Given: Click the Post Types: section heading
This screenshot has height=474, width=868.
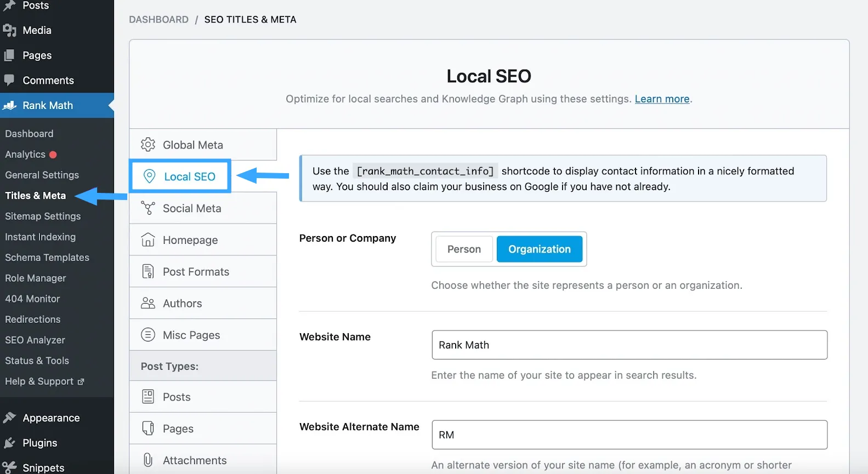Looking at the screenshot, I should 169,366.
